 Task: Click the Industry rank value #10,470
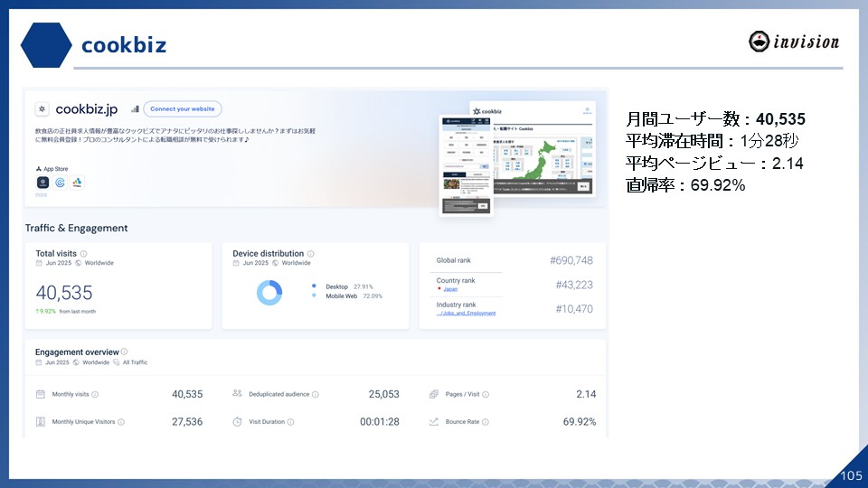coord(574,309)
